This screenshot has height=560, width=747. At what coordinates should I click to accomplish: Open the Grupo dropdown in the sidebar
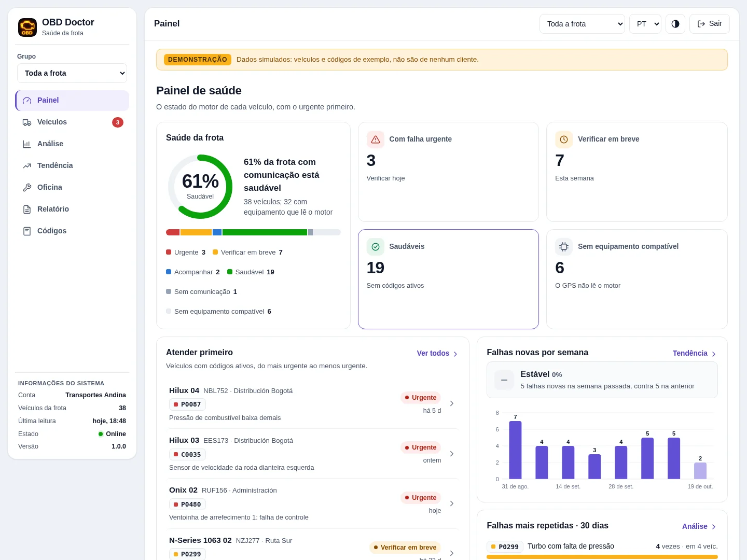[x=72, y=73]
